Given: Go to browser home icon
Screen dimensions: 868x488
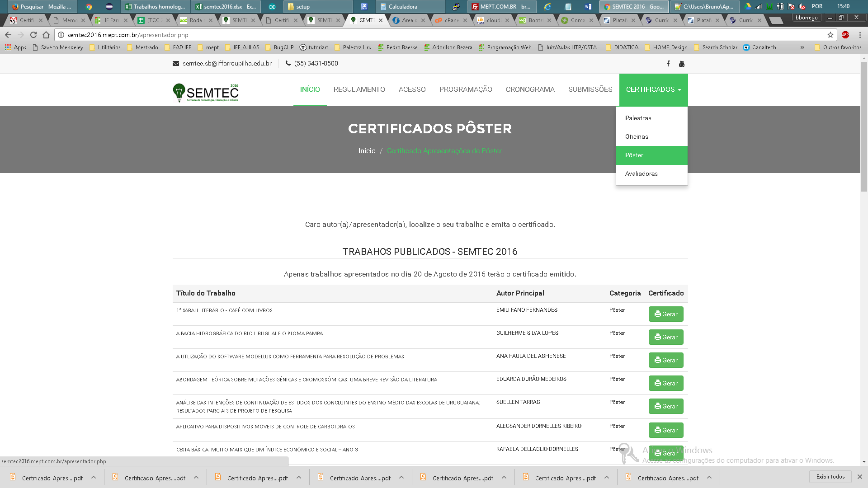Looking at the screenshot, I should (46, 35).
